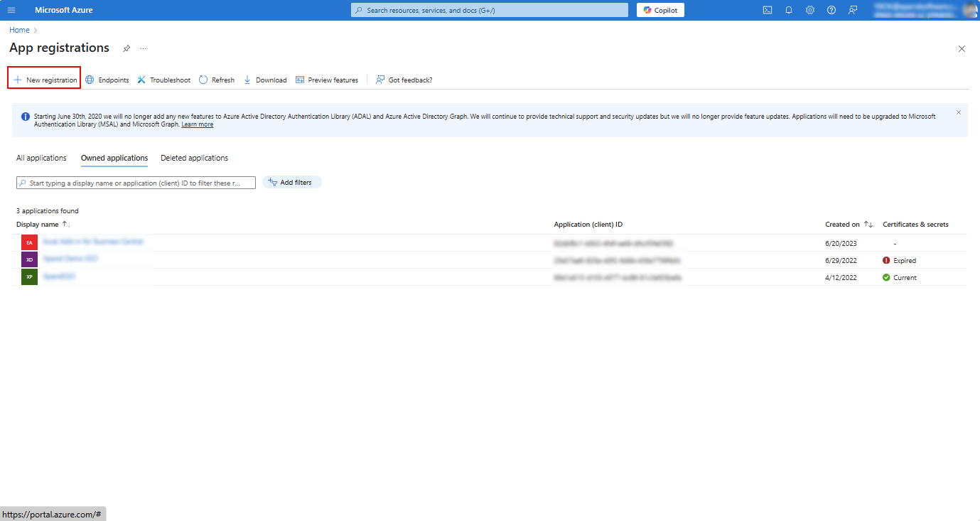Switch to the Deleted applications tab
The width and height of the screenshot is (980, 521).
pyautogui.click(x=194, y=158)
